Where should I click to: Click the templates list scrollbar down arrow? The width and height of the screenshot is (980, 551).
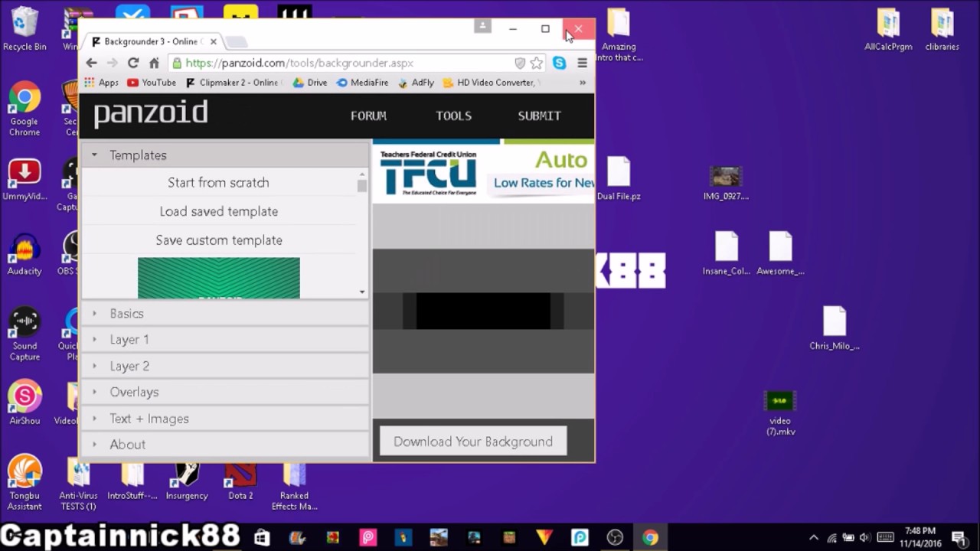[362, 292]
